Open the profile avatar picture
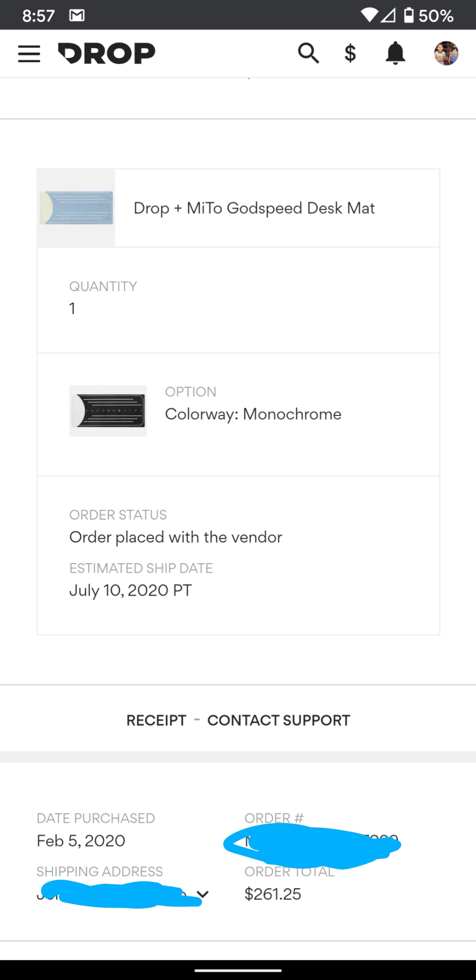The width and height of the screenshot is (476, 980). (446, 53)
